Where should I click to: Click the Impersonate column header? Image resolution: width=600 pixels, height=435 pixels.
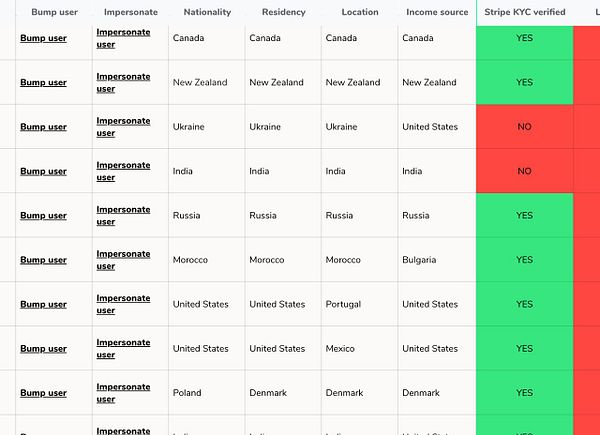tap(130, 12)
